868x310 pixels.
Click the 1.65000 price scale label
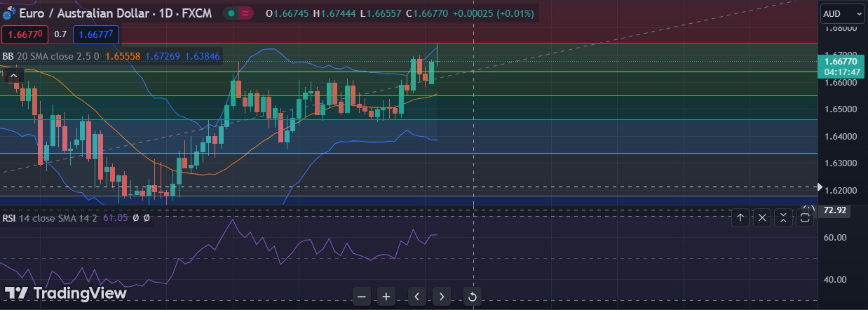(x=841, y=109)
